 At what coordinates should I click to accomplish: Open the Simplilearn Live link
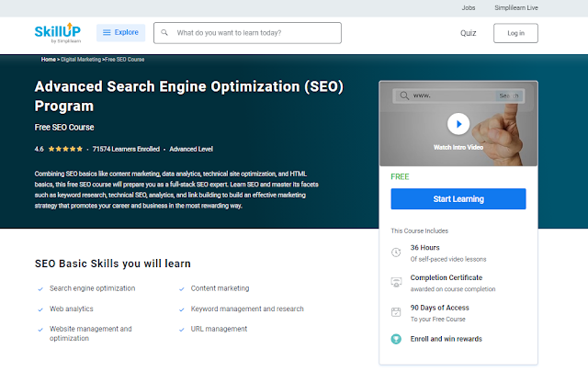click(x=516, y=8)
